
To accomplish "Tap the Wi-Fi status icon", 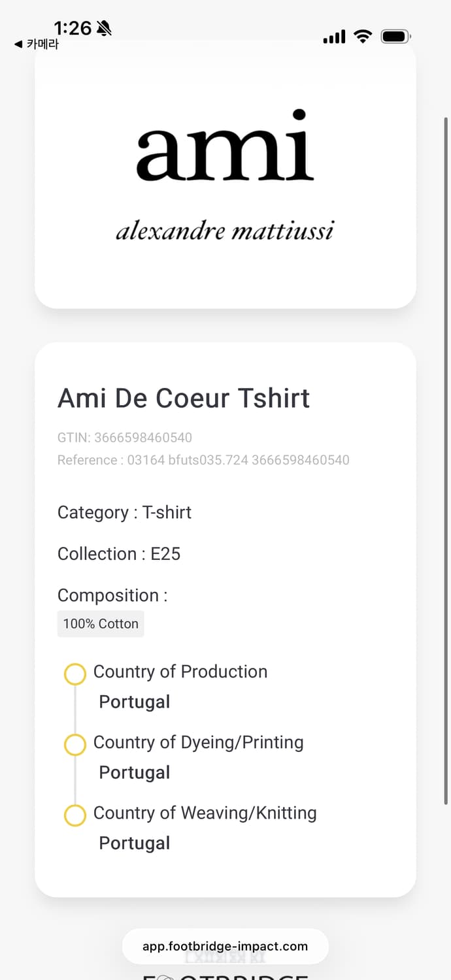I will click(x=363, y=37).
